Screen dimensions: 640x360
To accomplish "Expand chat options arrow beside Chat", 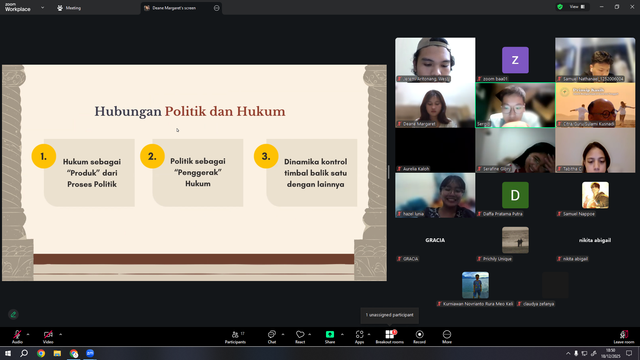I will (x=283, y=334).
